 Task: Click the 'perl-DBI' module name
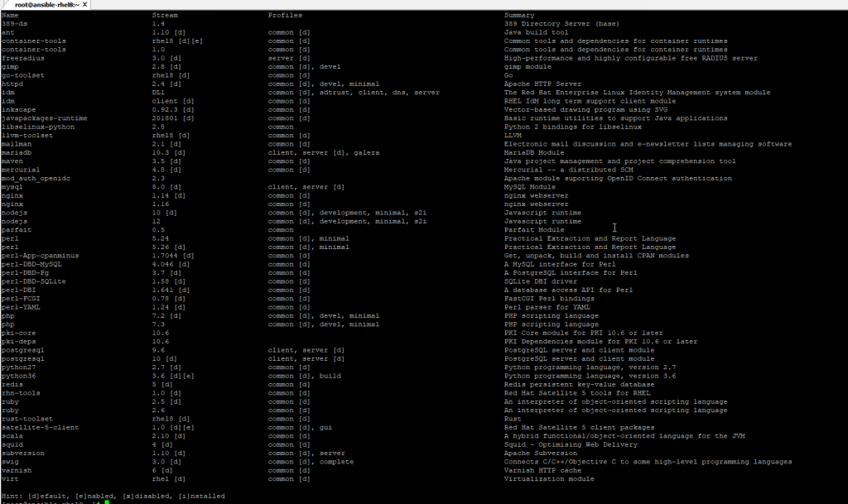[19, 290]
